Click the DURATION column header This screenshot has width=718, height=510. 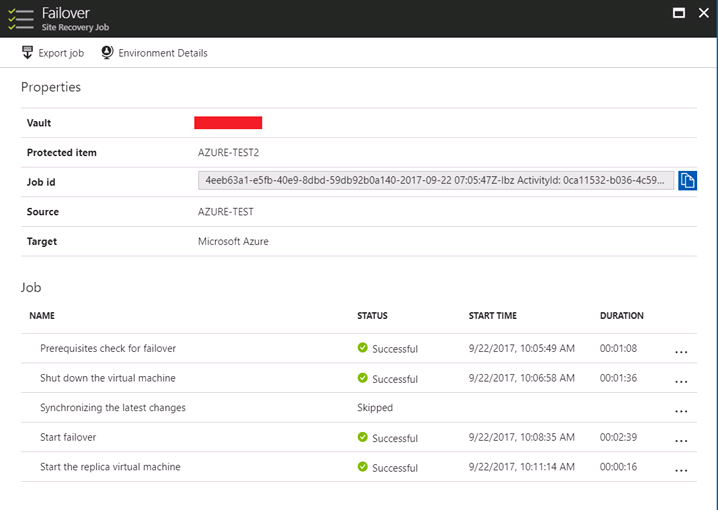click(621, 315)
